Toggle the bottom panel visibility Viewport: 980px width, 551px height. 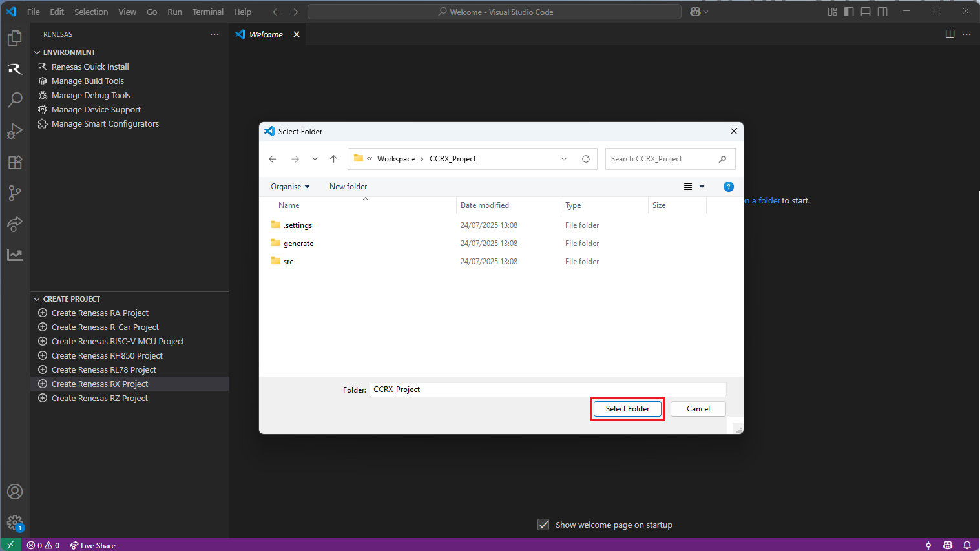(866, 12)
